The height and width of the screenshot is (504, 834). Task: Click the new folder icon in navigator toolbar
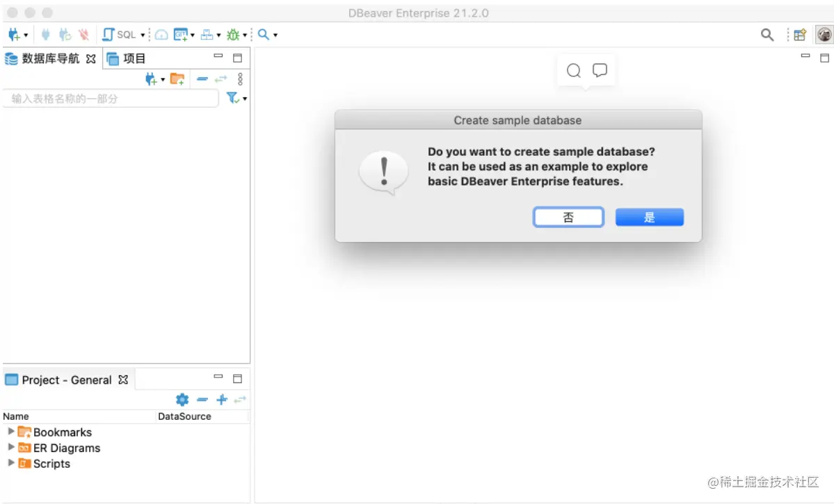(x=177, y=79)
